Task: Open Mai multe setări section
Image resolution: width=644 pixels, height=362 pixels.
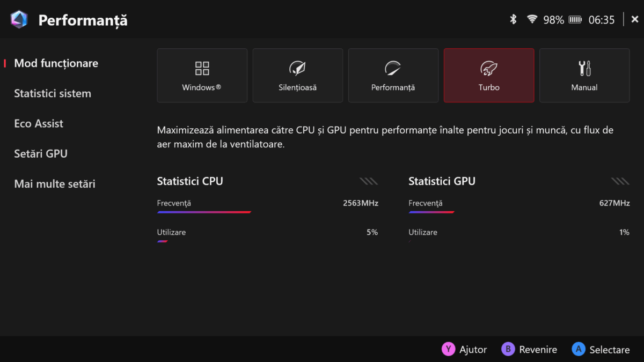Action: 55,183
